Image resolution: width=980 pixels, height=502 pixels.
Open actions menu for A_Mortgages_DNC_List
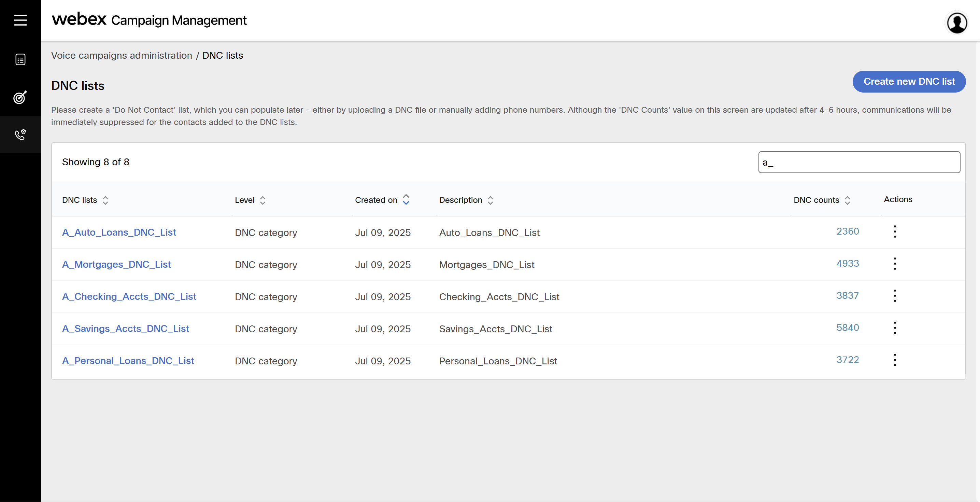click(894, 264)
